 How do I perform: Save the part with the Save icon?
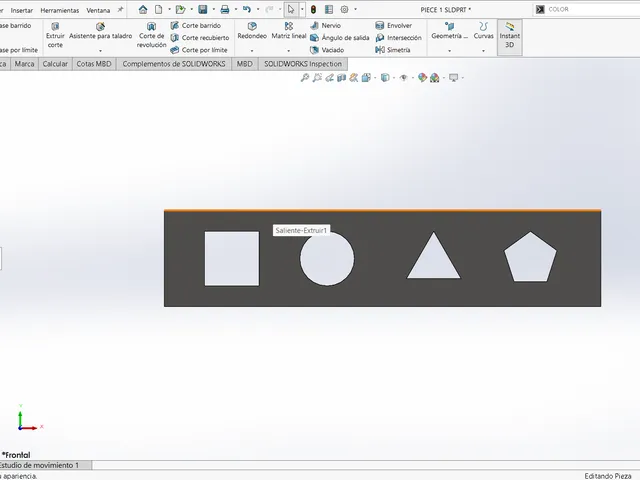(203, 9)
